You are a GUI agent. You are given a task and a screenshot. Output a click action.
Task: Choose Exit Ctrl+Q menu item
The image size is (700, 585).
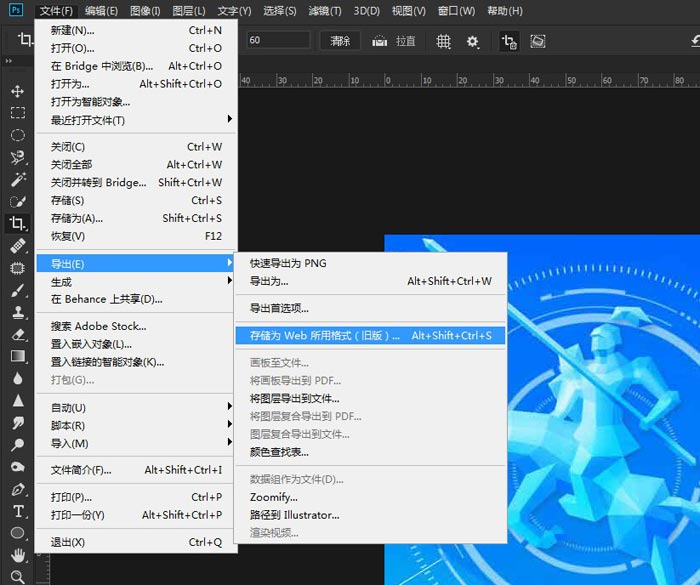coord(136,542)
